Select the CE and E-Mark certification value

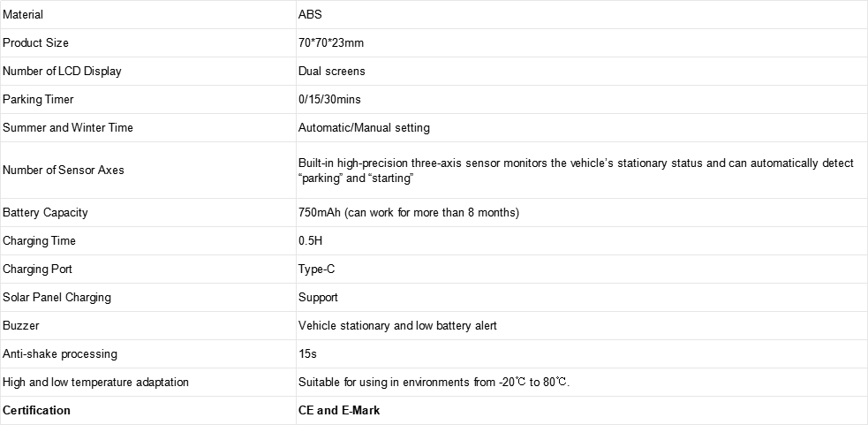click(339, 411)
